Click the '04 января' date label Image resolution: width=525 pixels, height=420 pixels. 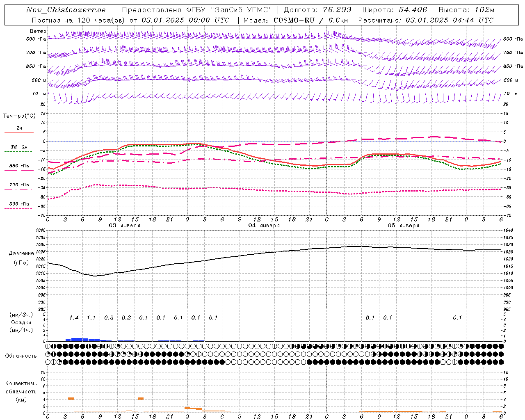coord(264,226)
